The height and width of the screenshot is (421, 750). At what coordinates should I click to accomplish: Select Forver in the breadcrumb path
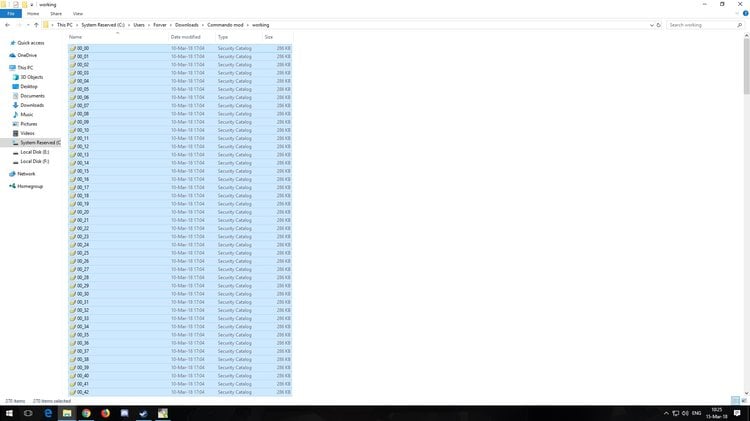160,25
